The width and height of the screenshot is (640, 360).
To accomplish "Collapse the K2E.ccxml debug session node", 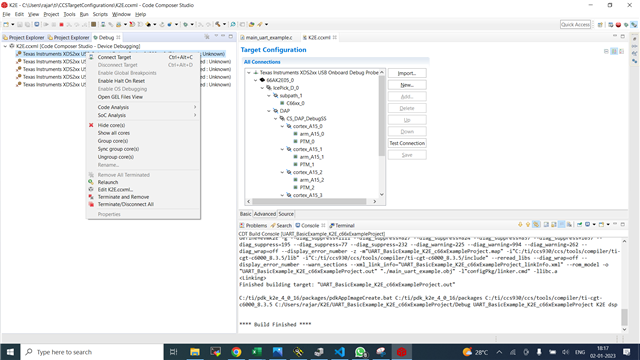I will click(5, 46).
